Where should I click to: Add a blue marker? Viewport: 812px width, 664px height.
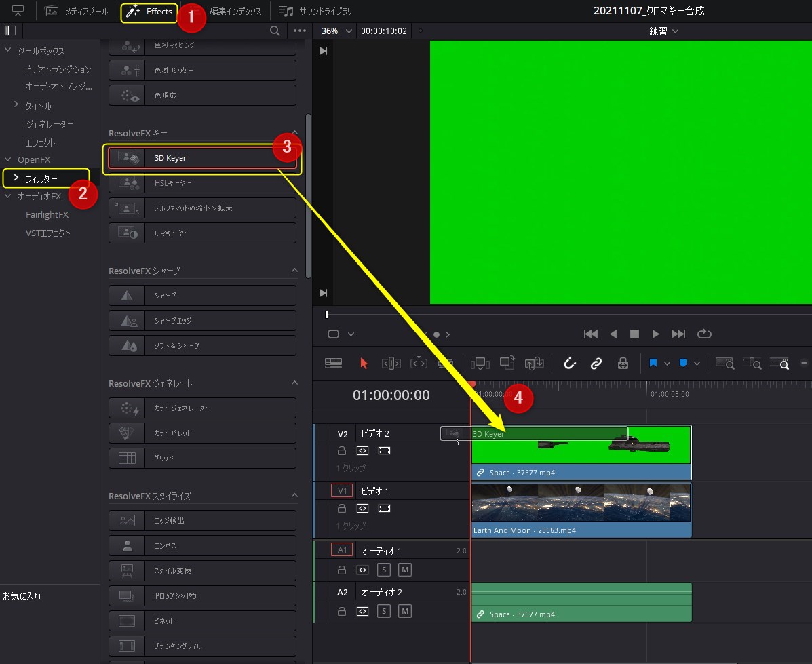coord(683,363)
